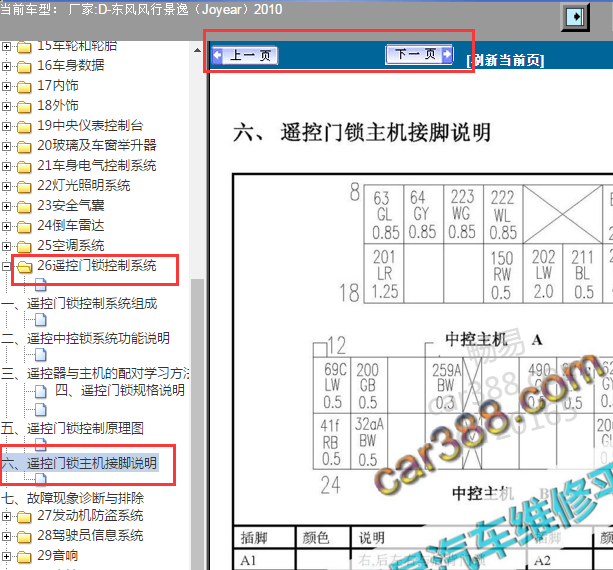Select 24倒车雷达 folder icon
The image size is (613, 570).
tap(24, 226)
